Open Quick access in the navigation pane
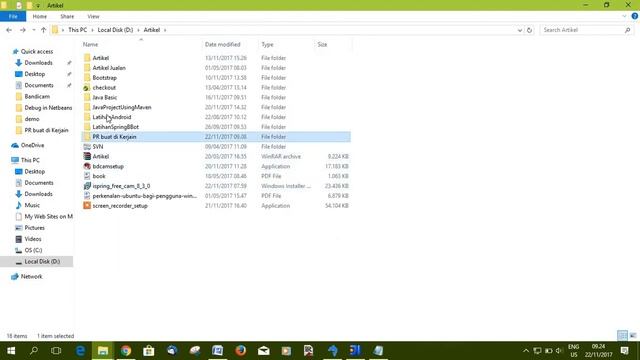This screenshot has height=360, width=640. click(37, 51)
